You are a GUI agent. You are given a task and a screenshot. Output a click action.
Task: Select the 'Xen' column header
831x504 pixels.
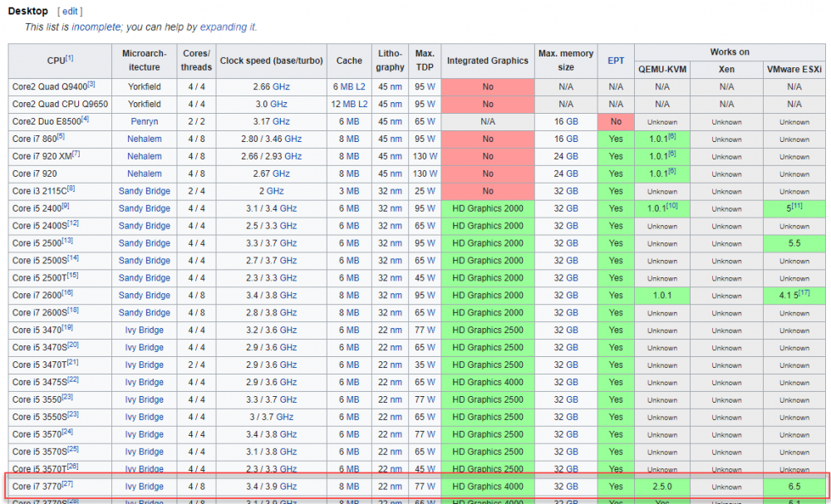click(726, 70)
